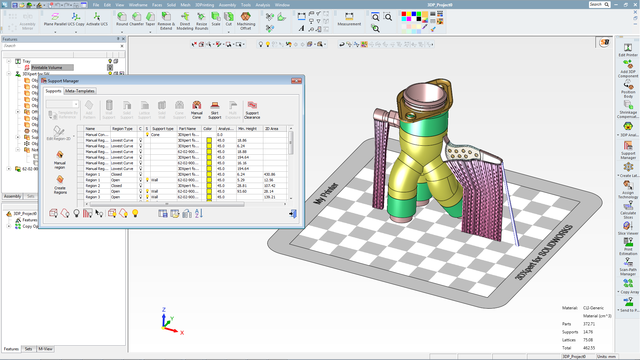Open the 3DPrinting menu
The height and width of the screenshot is (360, 640).
[204, 5]
